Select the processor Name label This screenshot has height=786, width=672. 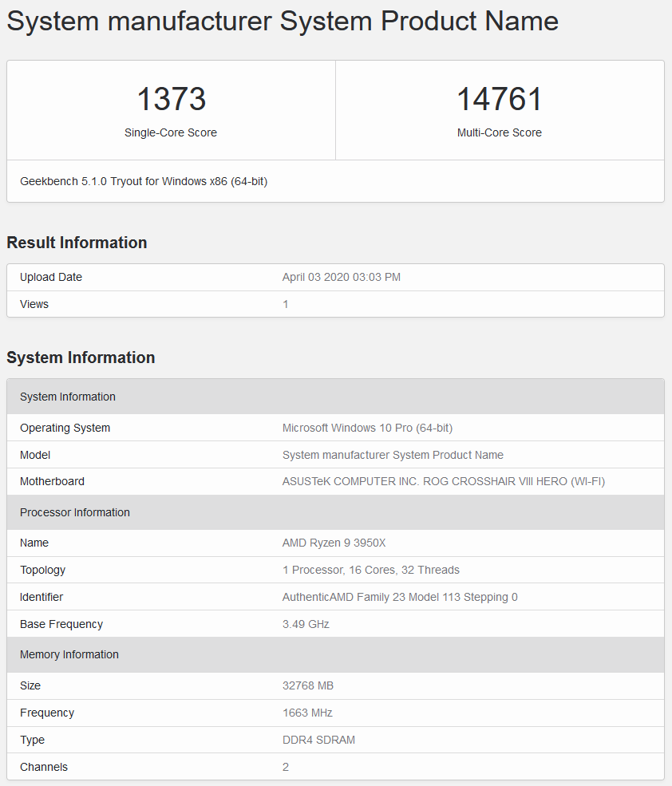[x=34, y=543]
